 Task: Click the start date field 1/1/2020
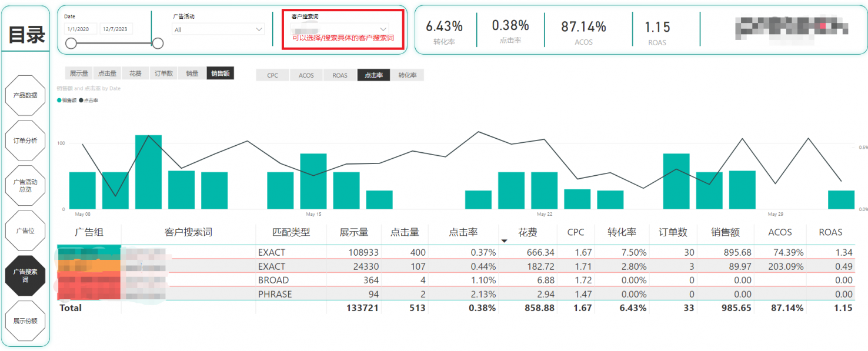pos(81,29)
